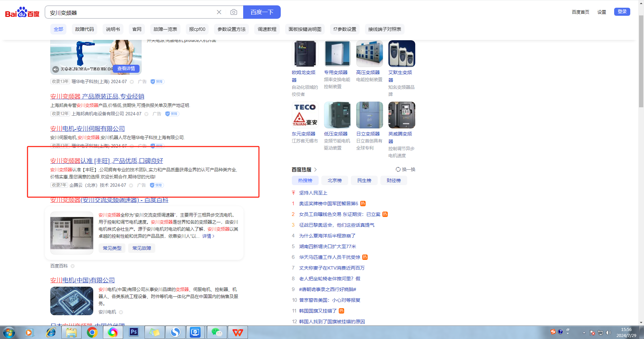Click 常见故障 button in Baike card
Screen dimensions: 644x339
point(142,248)
